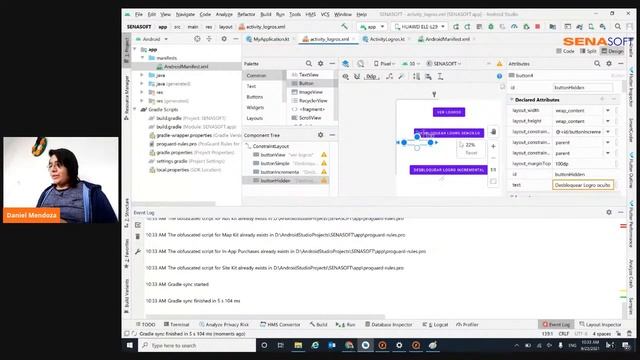The image size is (640, 360).
Task: Open the SENASOFT theme dropdown
Action: [x=444, y=64]
